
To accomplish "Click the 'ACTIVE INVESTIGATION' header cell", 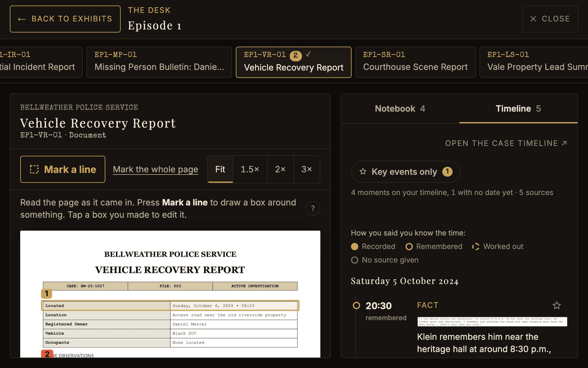I will coord(255,286).
